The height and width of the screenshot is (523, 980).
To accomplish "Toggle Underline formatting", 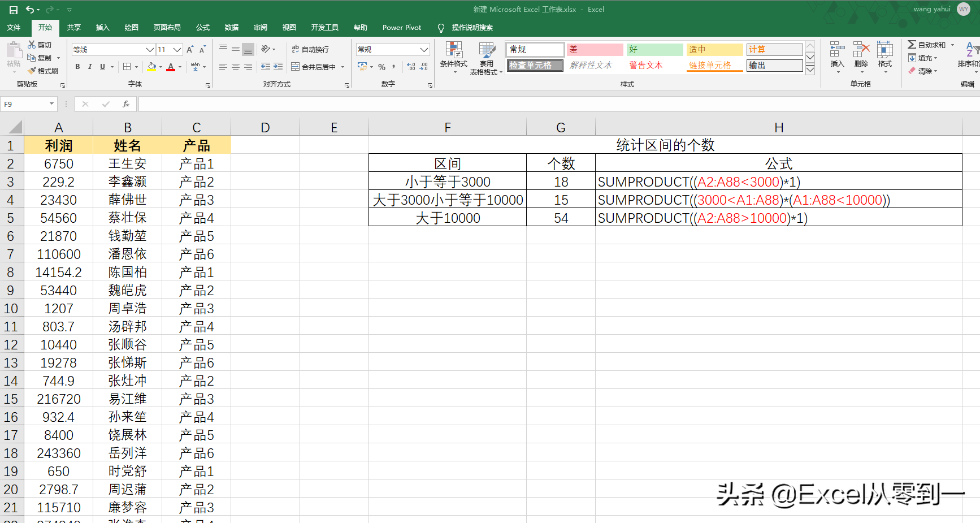I will (102, 67).
